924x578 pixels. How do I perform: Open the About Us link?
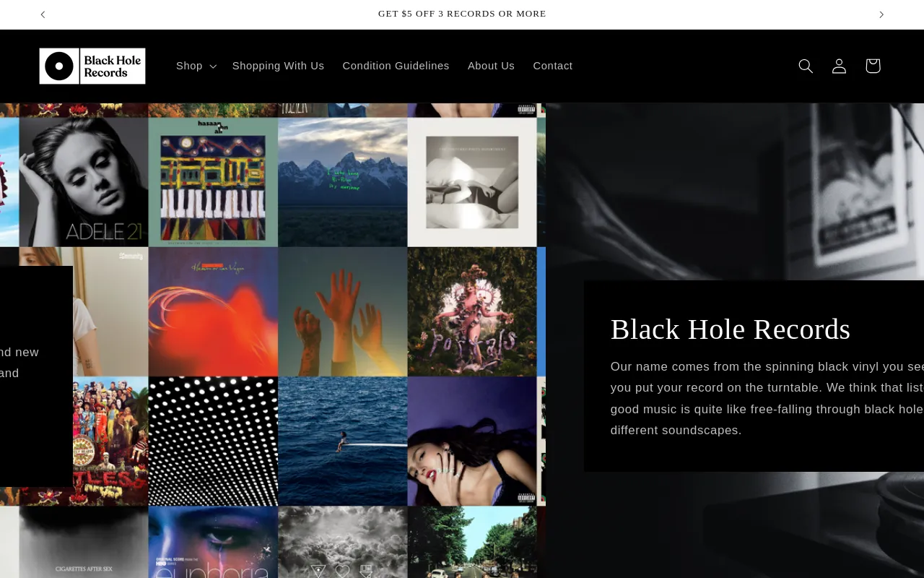click(x=491, y=66)
